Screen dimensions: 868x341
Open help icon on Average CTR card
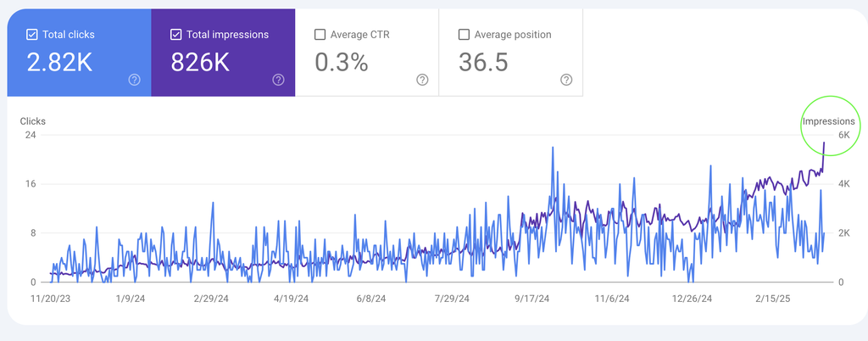pyautogui.click(x=422, y=80)
